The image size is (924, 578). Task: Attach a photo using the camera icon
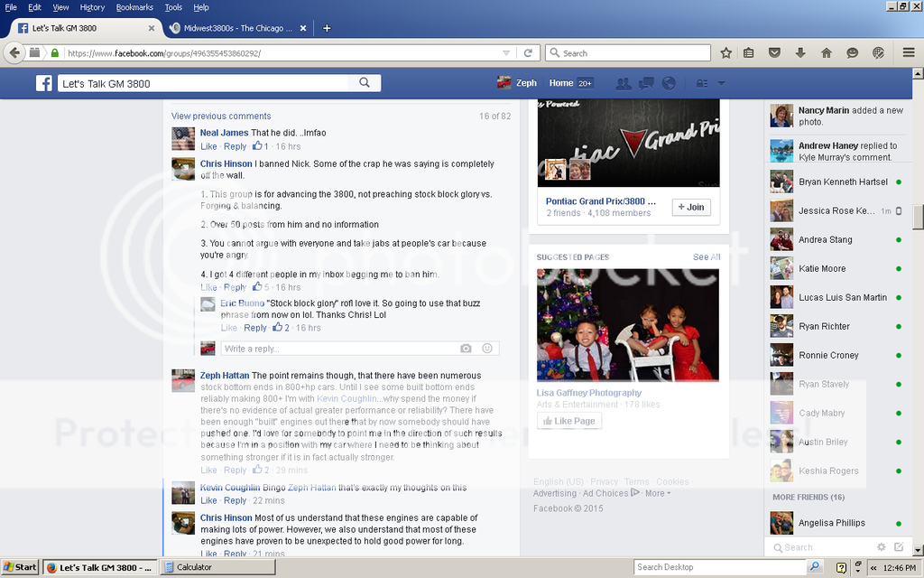(x=466, y=348)
